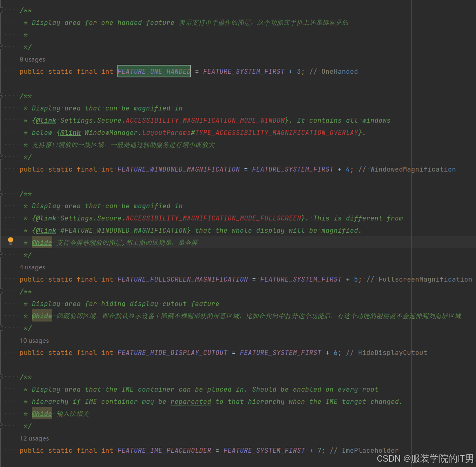Click @hide tag in fullscreen magnification comment
This screenshot has width=476, height=467.
(42, 242)
